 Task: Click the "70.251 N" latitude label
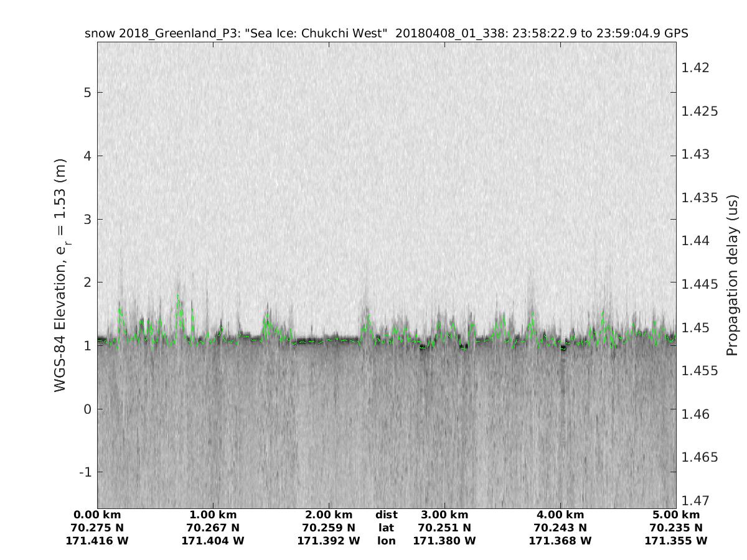click(444, 528)
